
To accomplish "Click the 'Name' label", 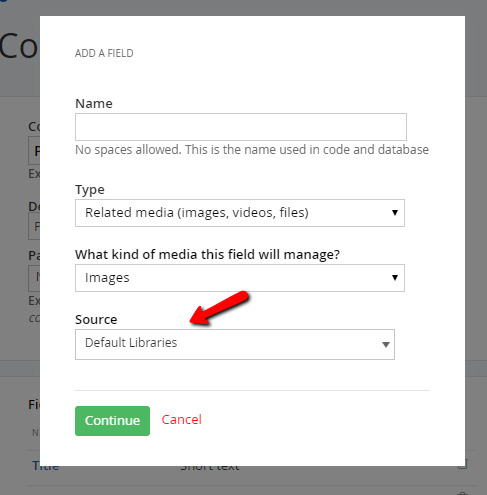I will pos(94,103).
